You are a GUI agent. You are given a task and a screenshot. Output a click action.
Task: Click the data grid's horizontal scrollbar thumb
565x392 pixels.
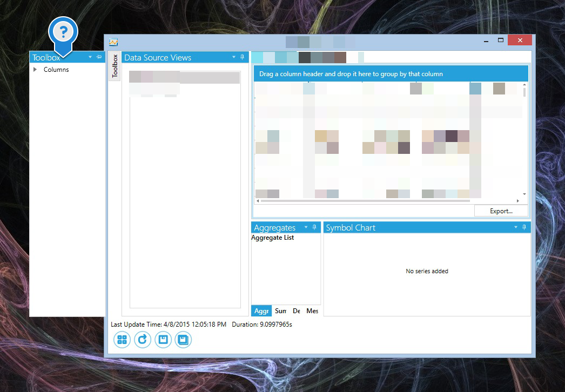365,201
